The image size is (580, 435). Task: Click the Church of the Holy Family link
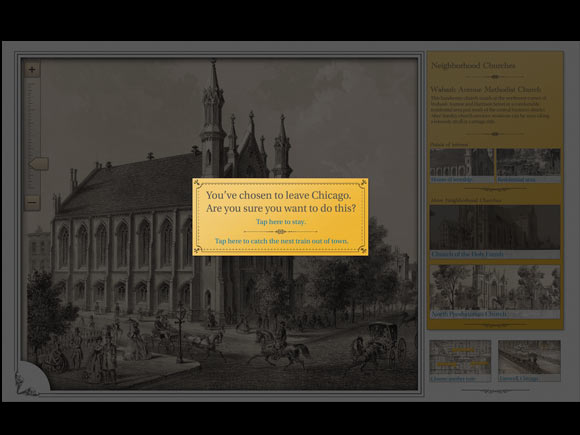pyautogui.click(x=468, y=254)
